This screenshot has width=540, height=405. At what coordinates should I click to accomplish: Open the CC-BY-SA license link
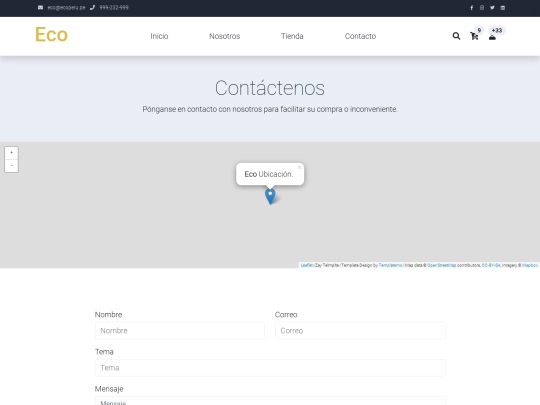click(x=491, y=265)
